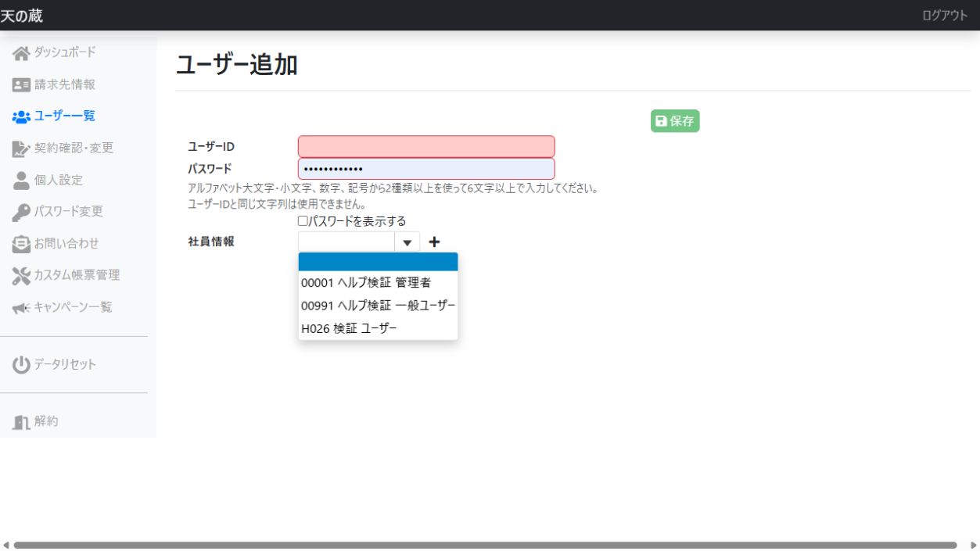Select 解約 in sidebar
The image size is (980, 551).
[46, 421]
